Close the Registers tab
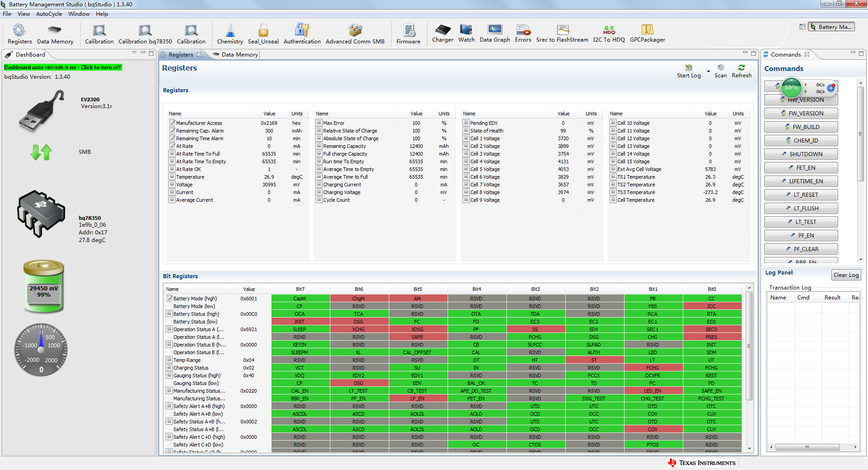Image resolution: width=868 pixels, height=470 pixels. 199,54
